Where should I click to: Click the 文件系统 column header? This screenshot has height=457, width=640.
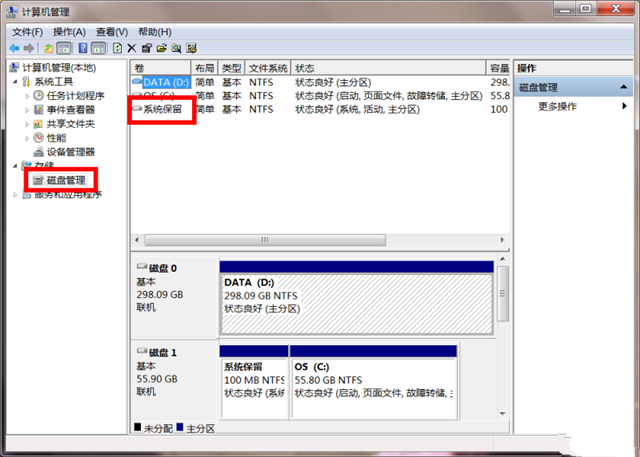point(267,68)
